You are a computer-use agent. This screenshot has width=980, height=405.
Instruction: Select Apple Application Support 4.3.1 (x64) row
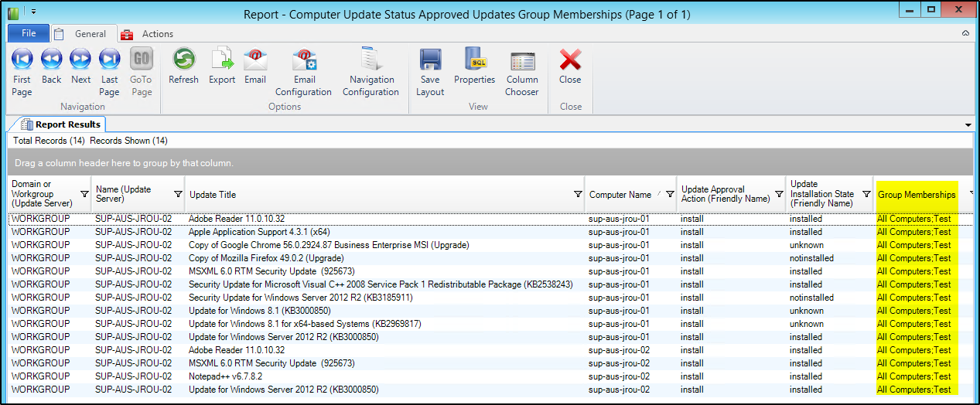pyautogui.click(x=490, y=232)
